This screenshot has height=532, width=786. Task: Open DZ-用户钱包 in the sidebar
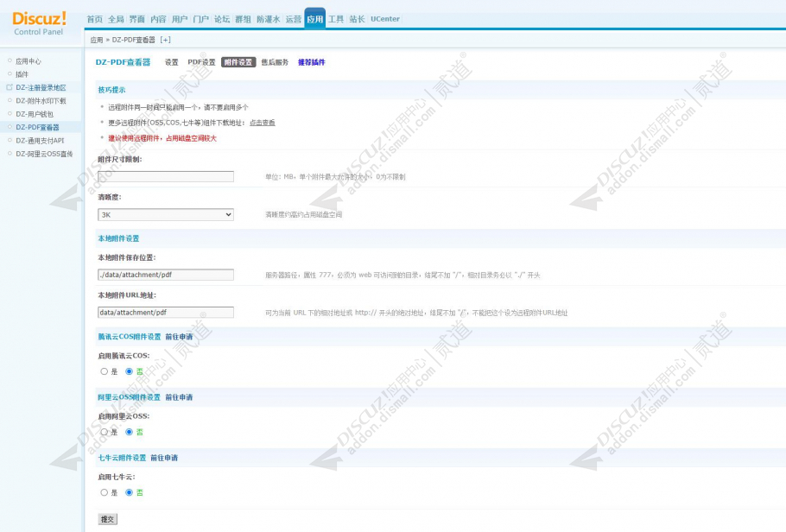coord(34,114)
